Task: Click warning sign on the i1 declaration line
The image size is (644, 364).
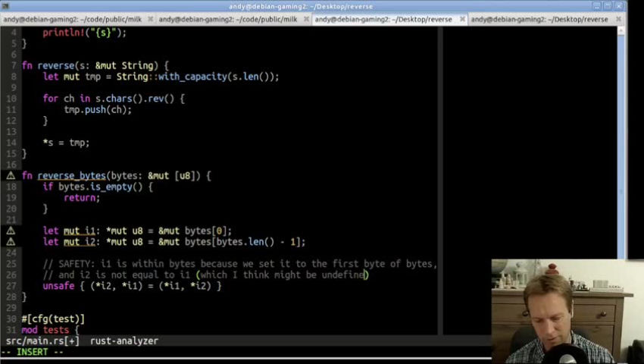Action: tap(11, 231)
